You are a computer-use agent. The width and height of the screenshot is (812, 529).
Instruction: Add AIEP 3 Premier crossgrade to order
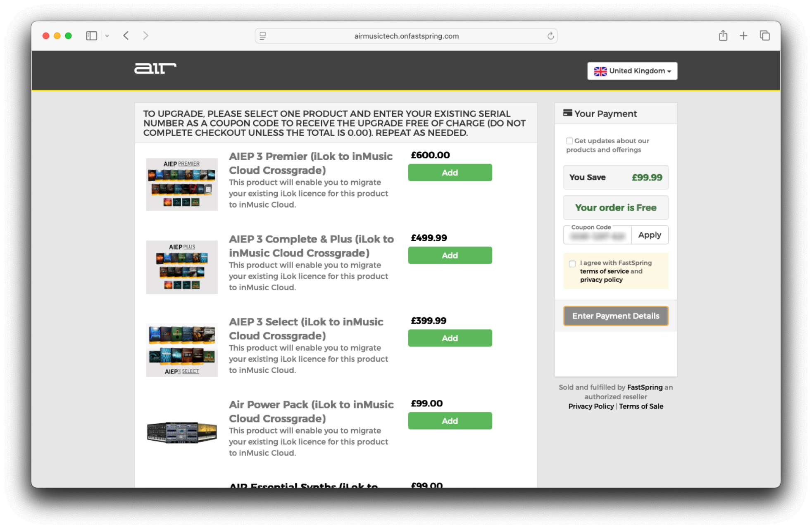tap(450, 173)
